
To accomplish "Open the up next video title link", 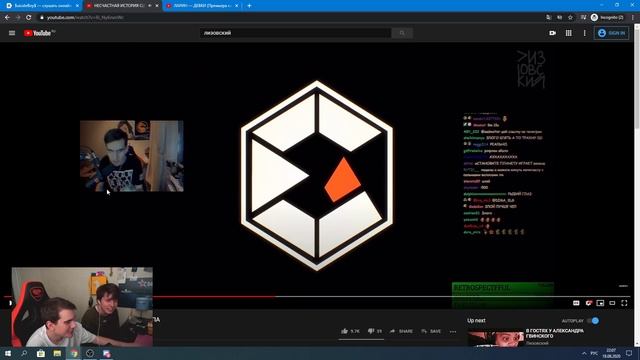I will (555, 333).
